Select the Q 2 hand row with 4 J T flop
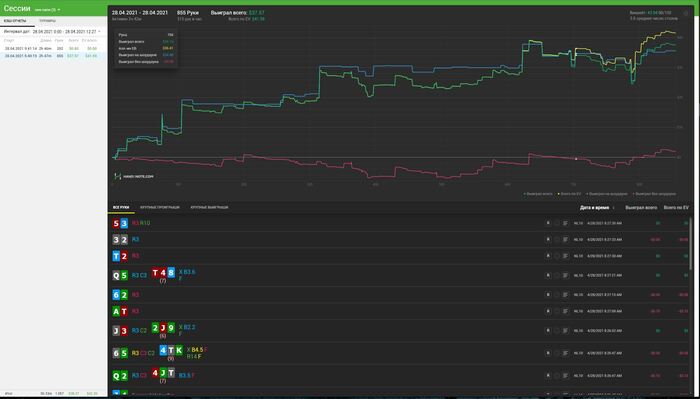This screenshot has height=399, width=700. point(400,376)
